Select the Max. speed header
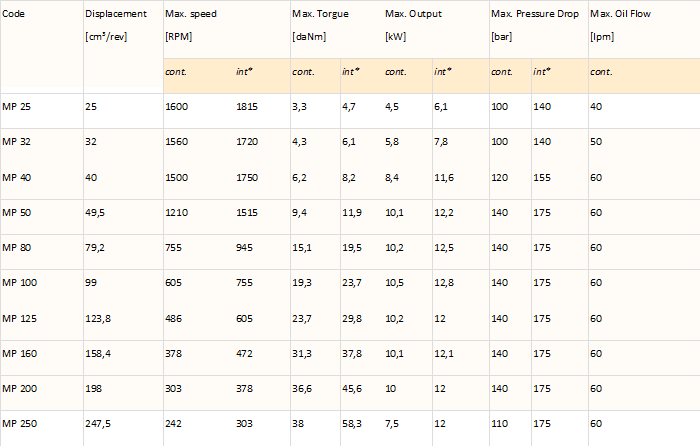The height and width of the screenshot is (446, 700). 191,14
